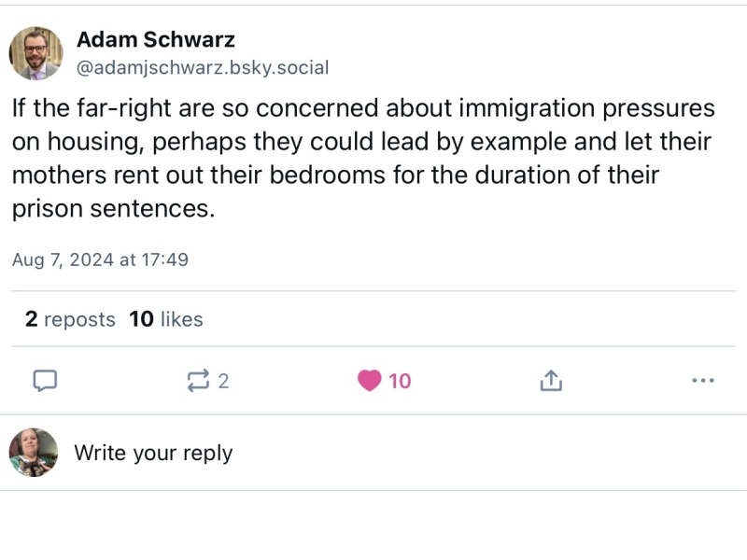Open the reply composer via the speech bubble icon
The width and height of the screenshot is (747, 560).
43,381
